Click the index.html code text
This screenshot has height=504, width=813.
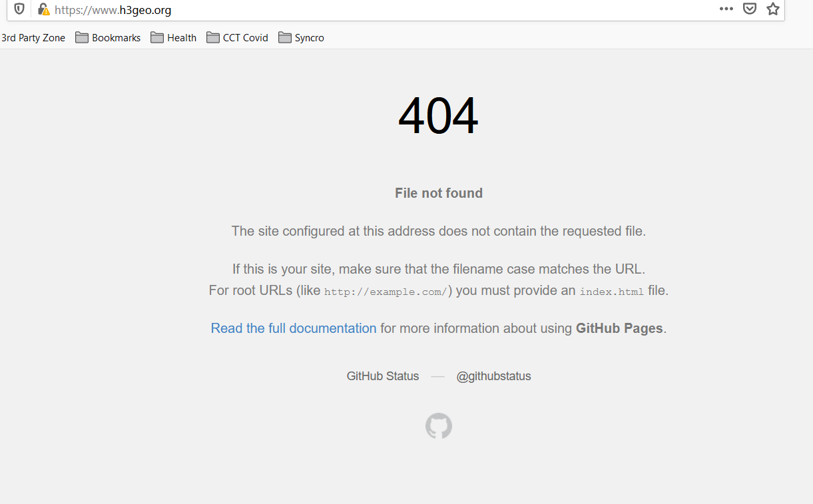click(612, 292)
